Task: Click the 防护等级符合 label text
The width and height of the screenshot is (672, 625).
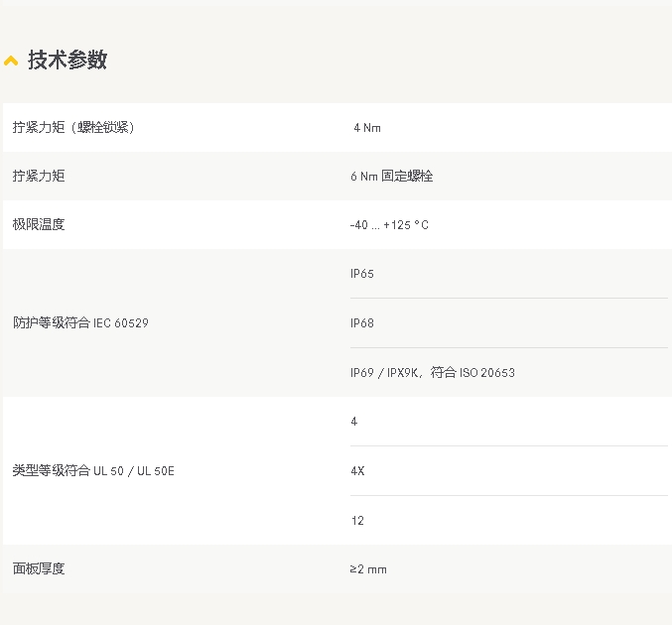Action: coord(51,323)
